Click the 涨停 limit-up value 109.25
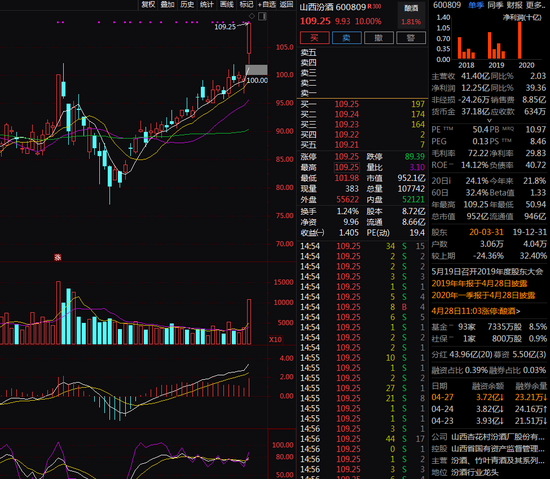 (x=347, y=156)
